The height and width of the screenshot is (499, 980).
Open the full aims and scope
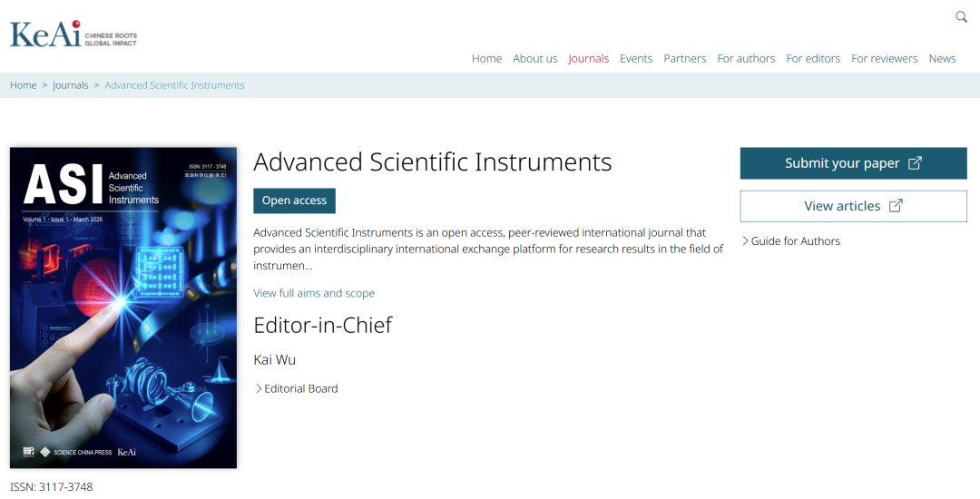pos(314,293)
